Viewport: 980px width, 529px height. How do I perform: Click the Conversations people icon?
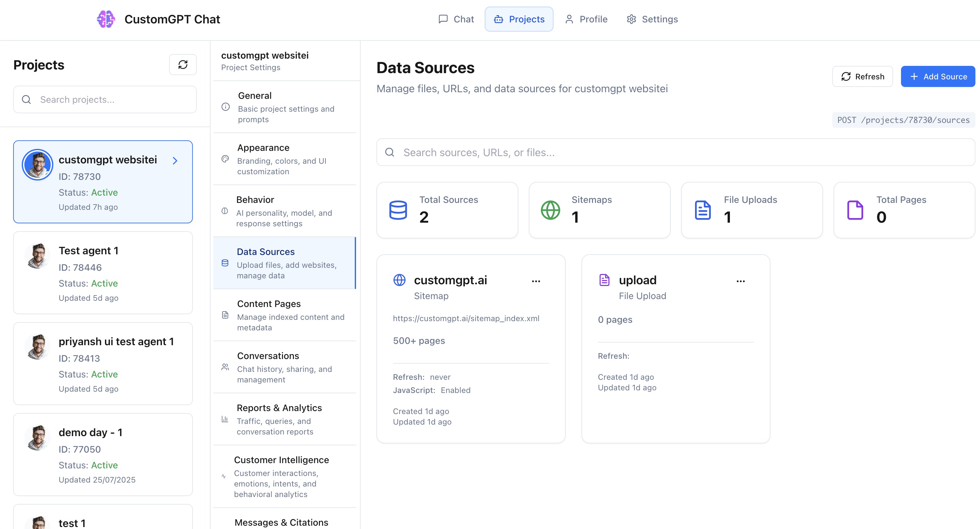coord(225,367)
